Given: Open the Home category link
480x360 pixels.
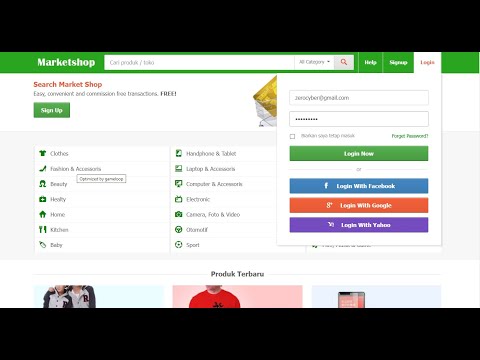Looking at the screenshot, I should [57, 214].
